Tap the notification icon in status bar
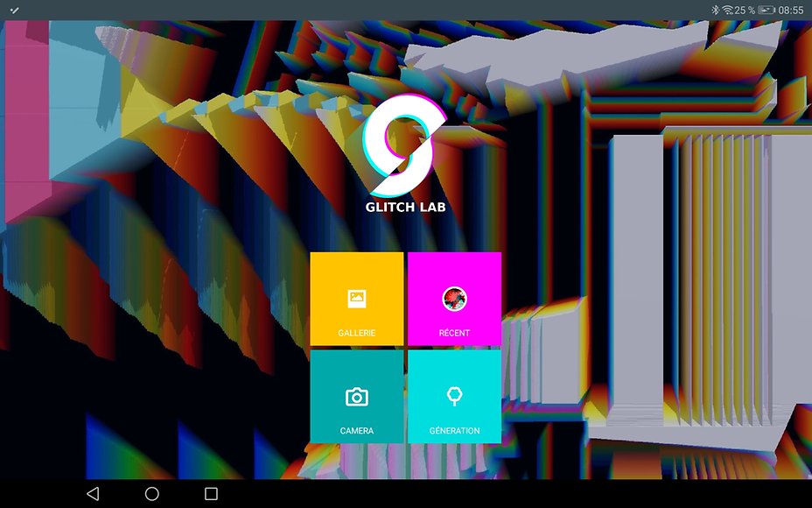 (x=15, y=10)
